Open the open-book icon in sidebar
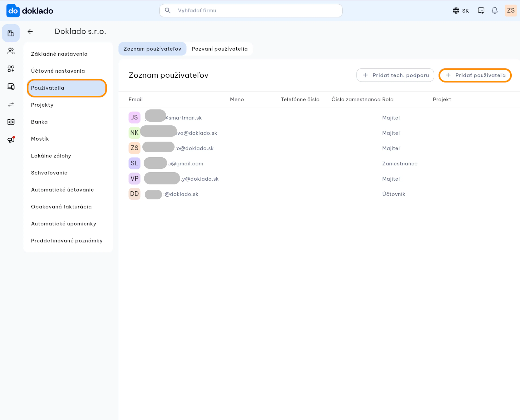Viewport: 520px width, 420px height. click(x=11, y=122)
